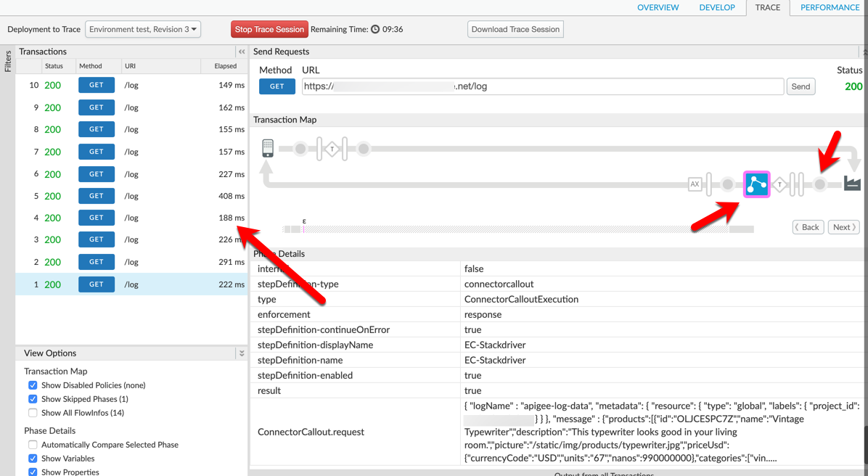
Task: Open the Filters side panel
Action: (x=8, y=61)
